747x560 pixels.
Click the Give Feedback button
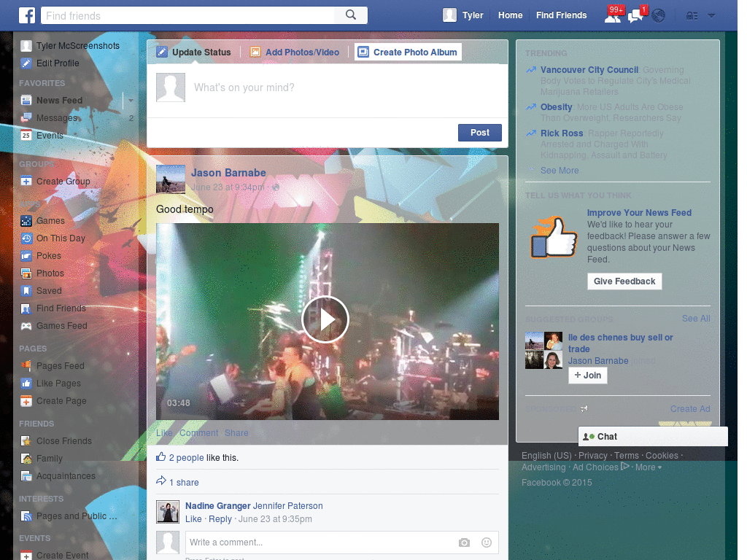(624, 281)
